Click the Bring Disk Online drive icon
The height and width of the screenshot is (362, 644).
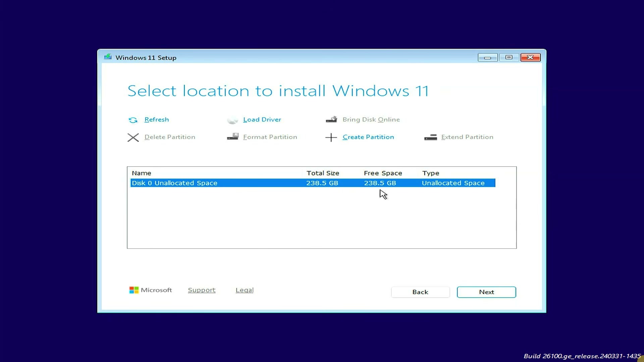tap(331, 120)
